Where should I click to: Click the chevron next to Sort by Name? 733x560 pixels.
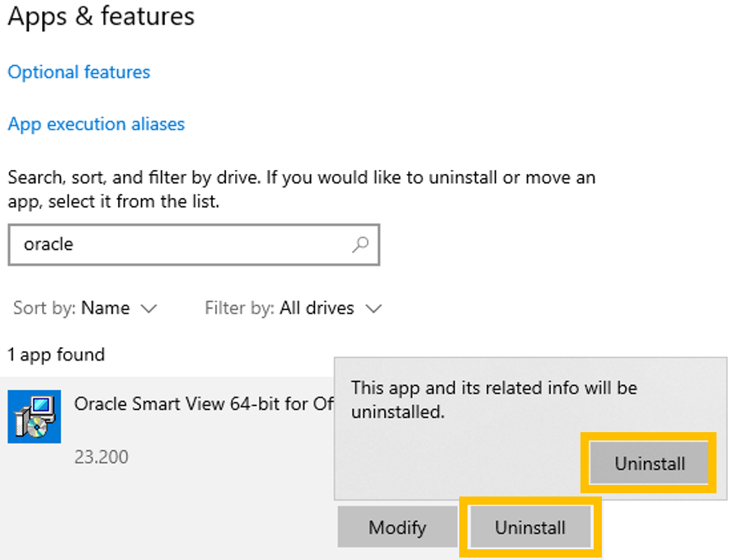point(148,308)
